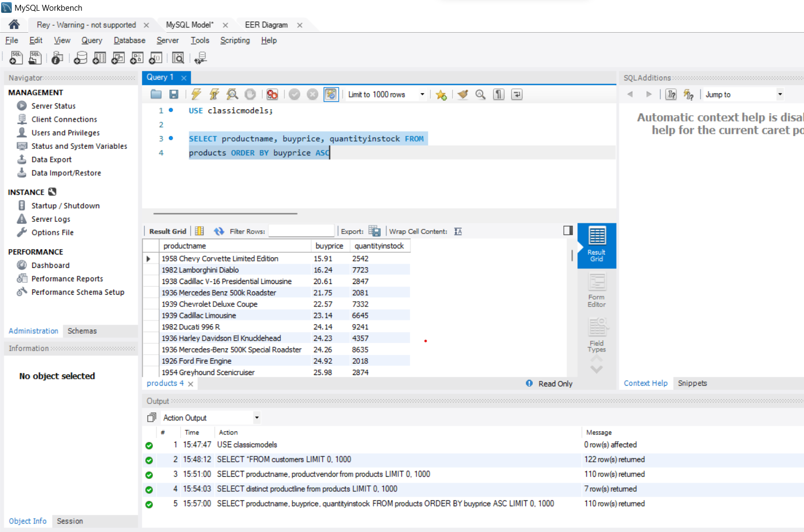Image resolution: width=804 pixels, height=532 pixels.
Task: Toggle Wrap Cell Content
Action: (458, 231)
